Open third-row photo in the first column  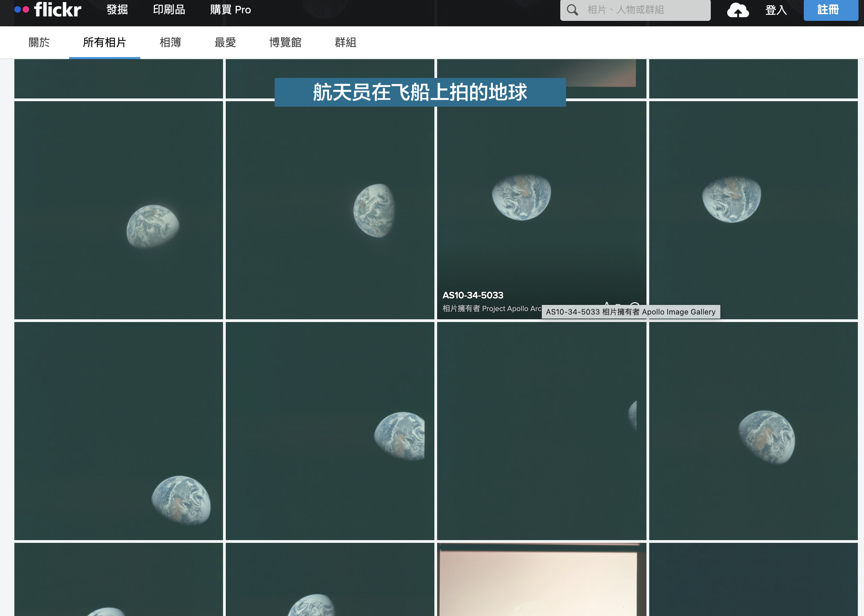coord(118,431)
